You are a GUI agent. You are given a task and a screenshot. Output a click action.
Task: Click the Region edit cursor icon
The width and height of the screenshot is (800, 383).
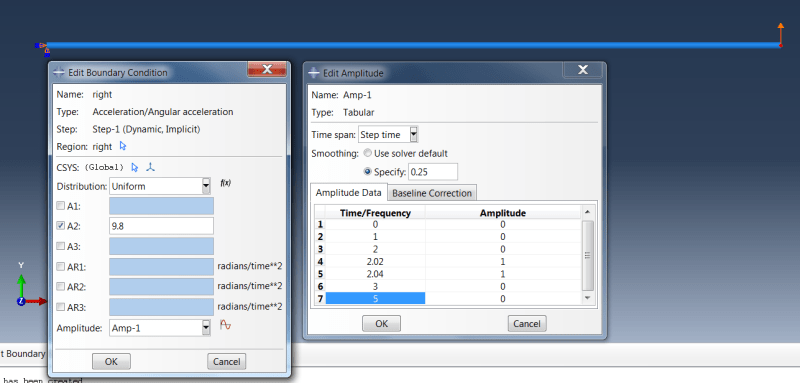(122, 146)
